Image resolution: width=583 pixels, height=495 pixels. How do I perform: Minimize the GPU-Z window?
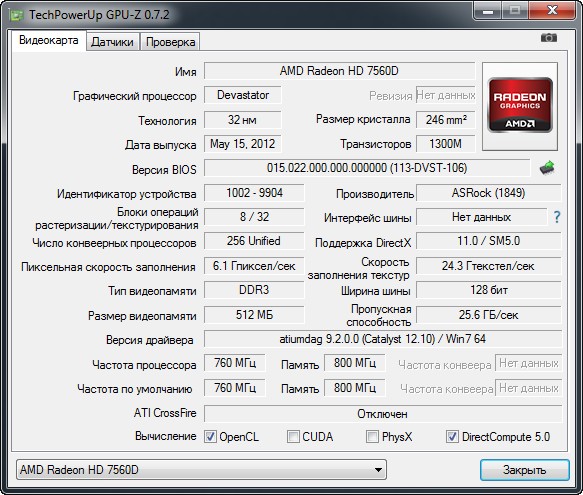coord(488,11)
